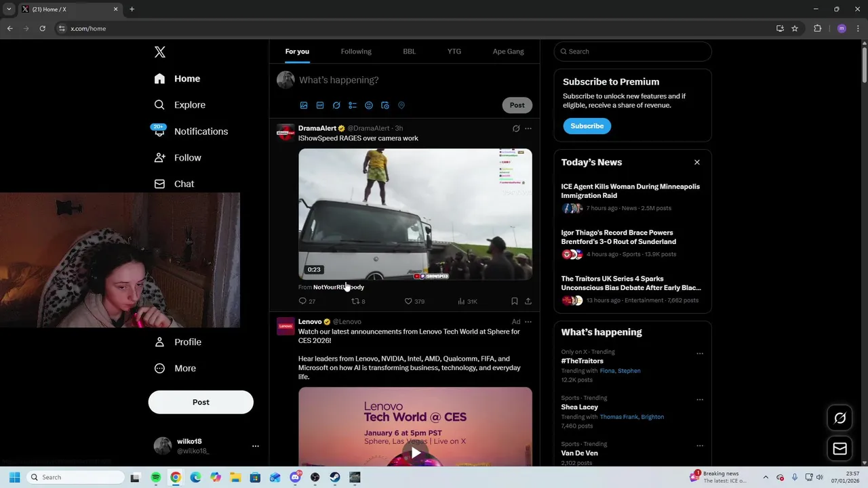This screenshot has width=868, height=488.
Task: Add a poll in the composer
Action: (353, 105)
